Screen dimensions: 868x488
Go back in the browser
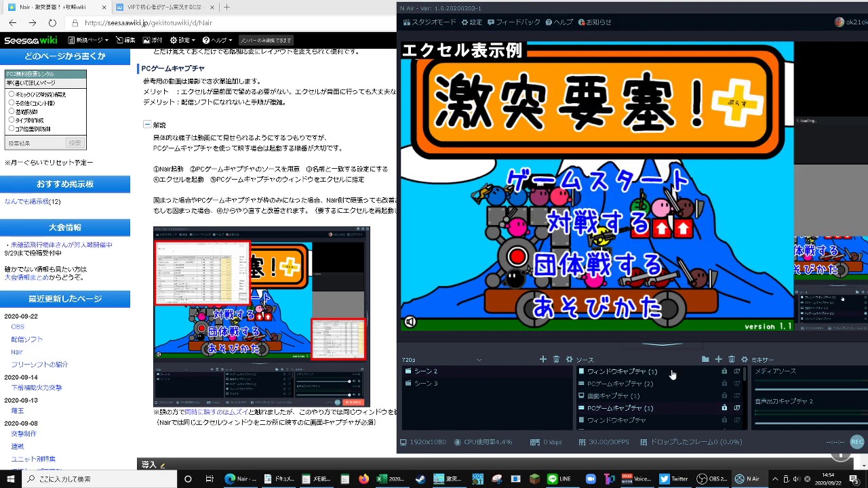(12, 22)
